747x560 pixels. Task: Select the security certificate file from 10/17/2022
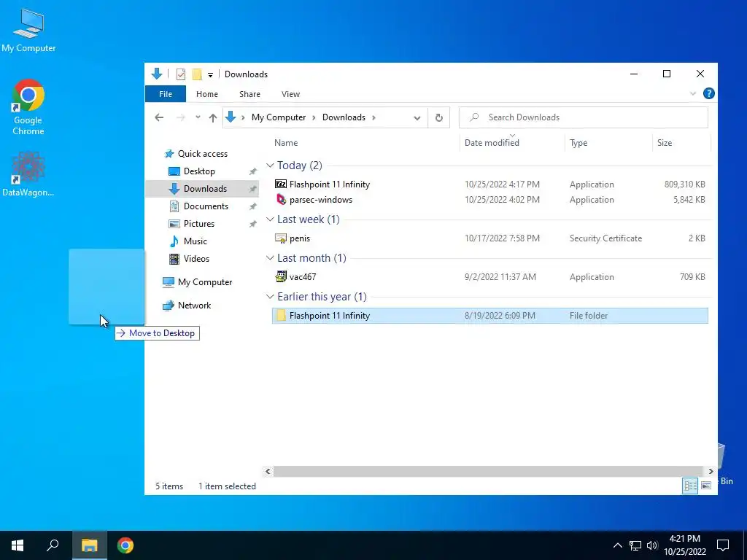[489, 238]
